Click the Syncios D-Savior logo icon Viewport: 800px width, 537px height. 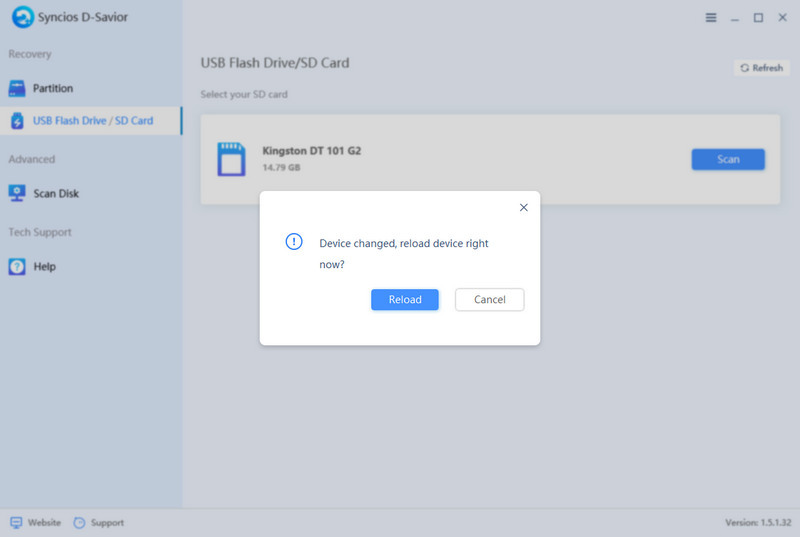coord(23,18)
